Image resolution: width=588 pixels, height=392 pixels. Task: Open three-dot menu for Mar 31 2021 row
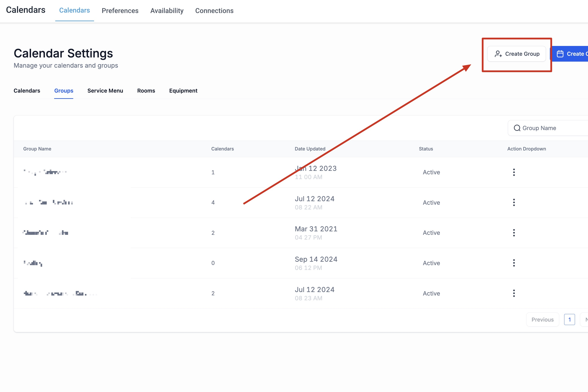pos(514,233)
